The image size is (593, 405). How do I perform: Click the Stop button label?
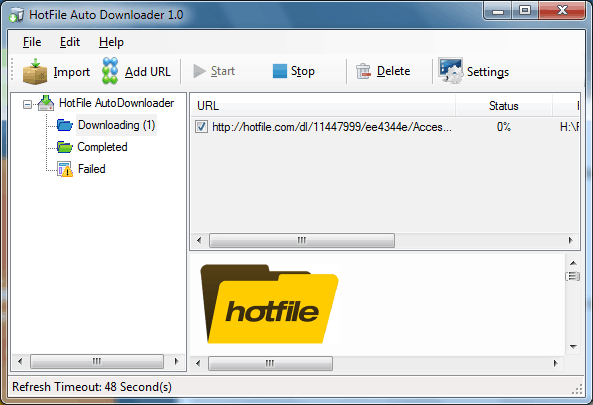303,71
